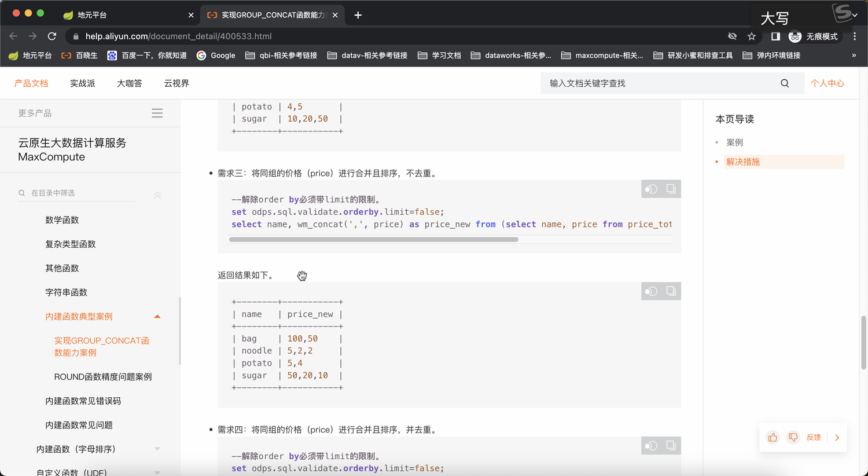Open qbi-相关参考链接 bookmark folder

tap(281, 56)
